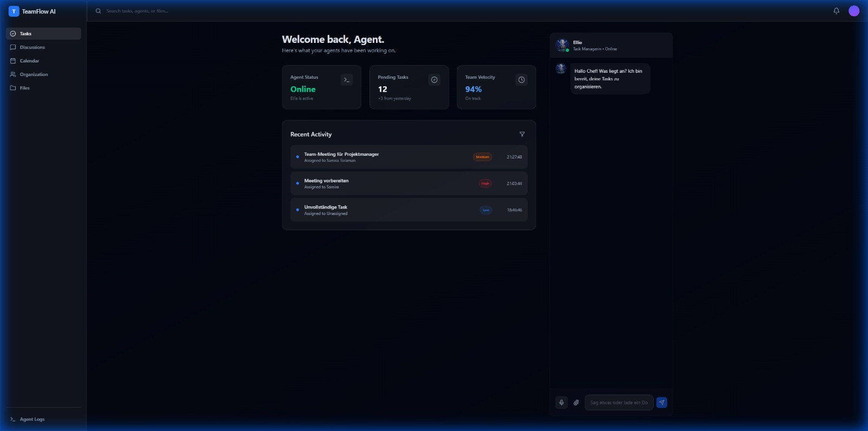Send the chat message with arrow button
The height and width of the screenshot is (431, 868).
pos(661,403)
